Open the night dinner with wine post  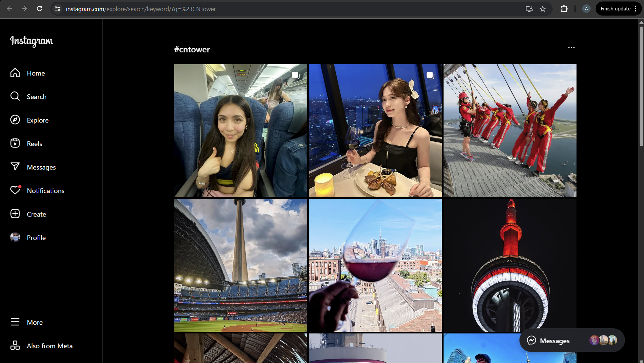tap(375, 131)
